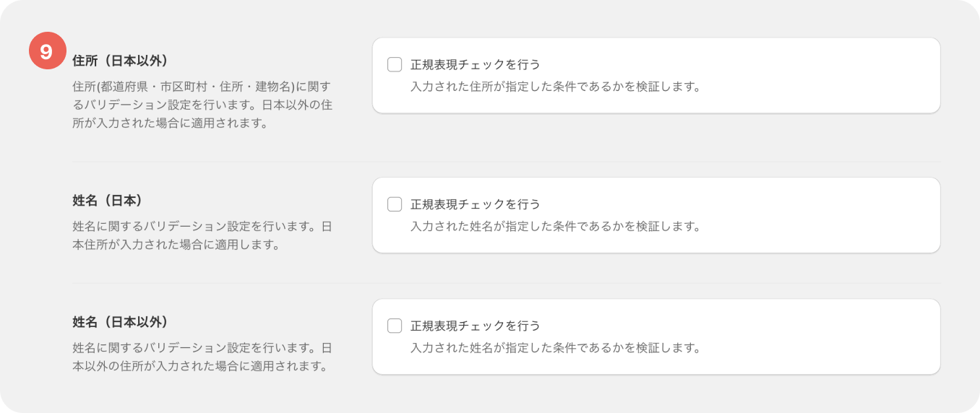Image resolution: width=980 pixels, height=413 pixels.
Task: Click blank area of the 姓名（日本）settings card
Action: [817, 215]
